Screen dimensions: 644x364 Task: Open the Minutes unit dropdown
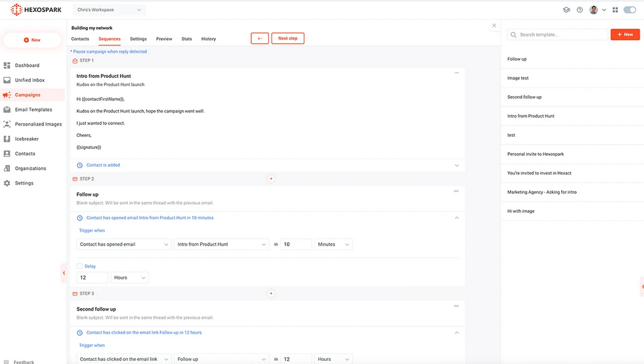click(333, 244)
